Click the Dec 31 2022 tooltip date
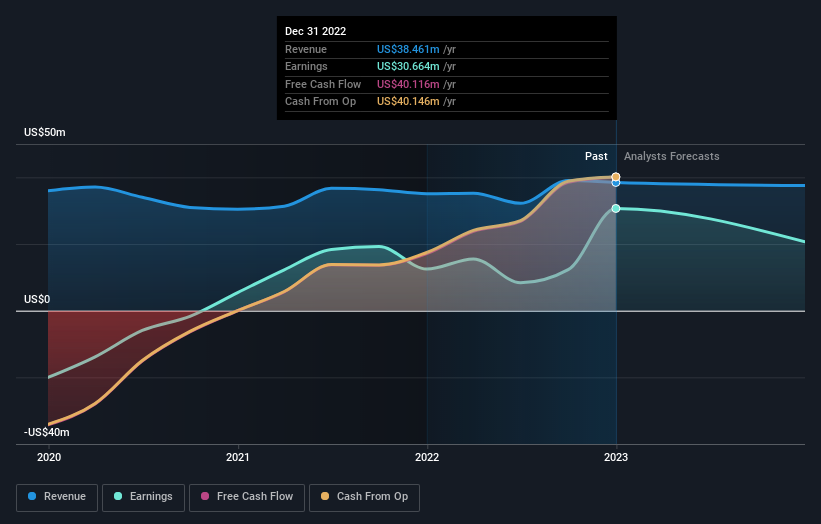Viewport: 821px width, 524px height. click(x=315, y=31)
